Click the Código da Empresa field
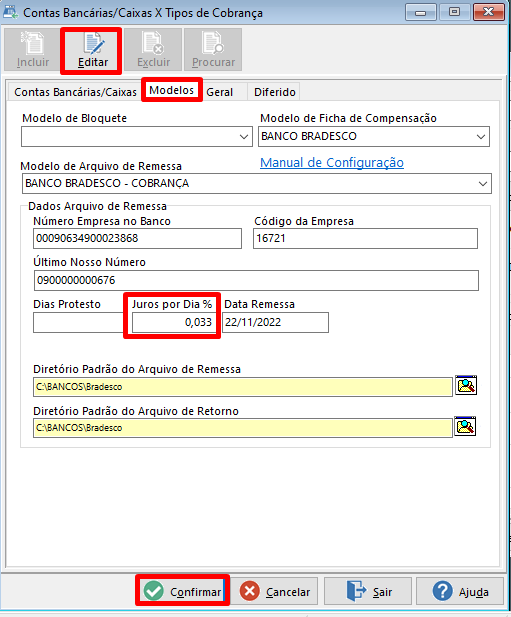Viewport: 511px width, 617px height. [x=365, y=238]
